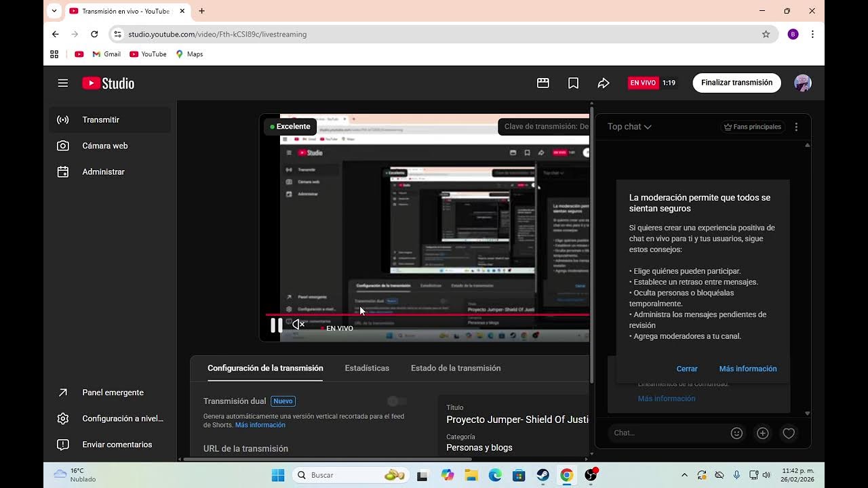This screenshot has height=488, width=868.
Task: Click the red preview progress bar
Action: [427, 314]
